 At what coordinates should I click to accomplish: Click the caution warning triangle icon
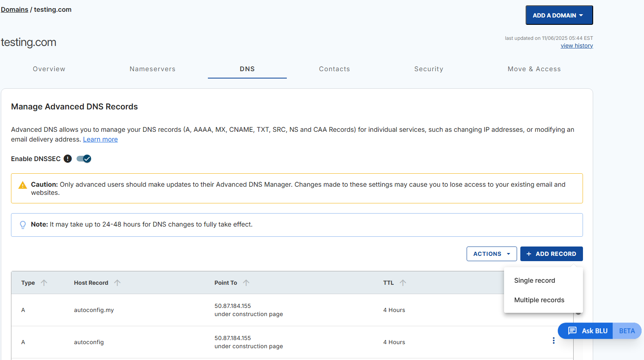coord(23,185)
